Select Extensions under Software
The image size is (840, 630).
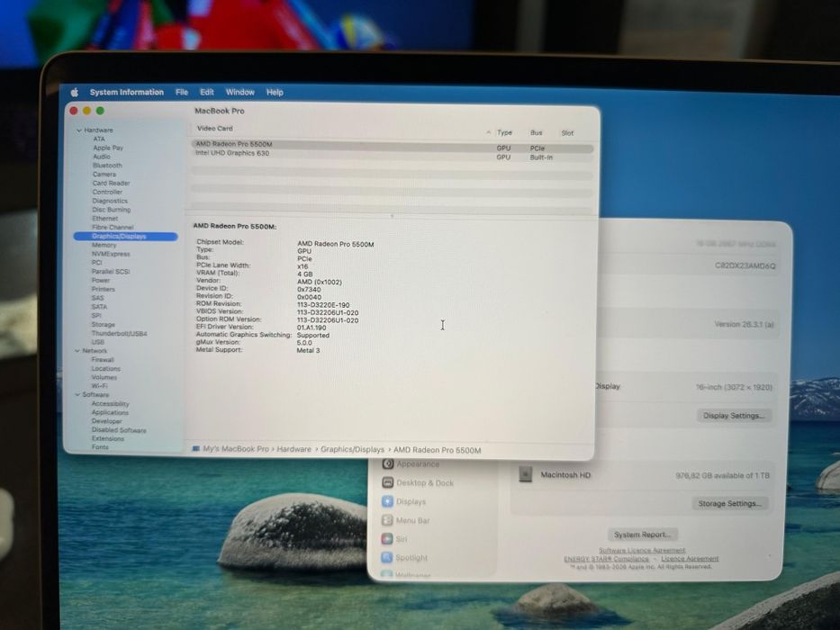[x=108, y=439]
